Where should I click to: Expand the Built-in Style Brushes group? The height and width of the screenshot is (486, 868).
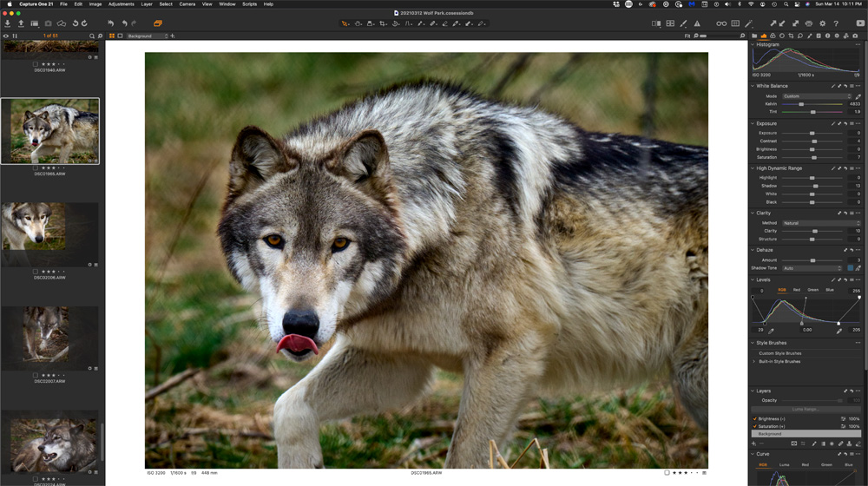click(755, 361)
